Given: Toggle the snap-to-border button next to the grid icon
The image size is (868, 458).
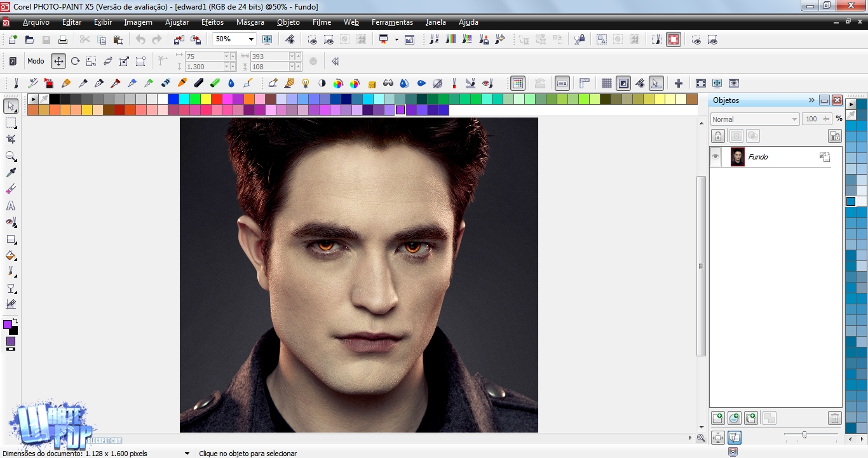Looking at the screenshot, I should tap(623, 83).
